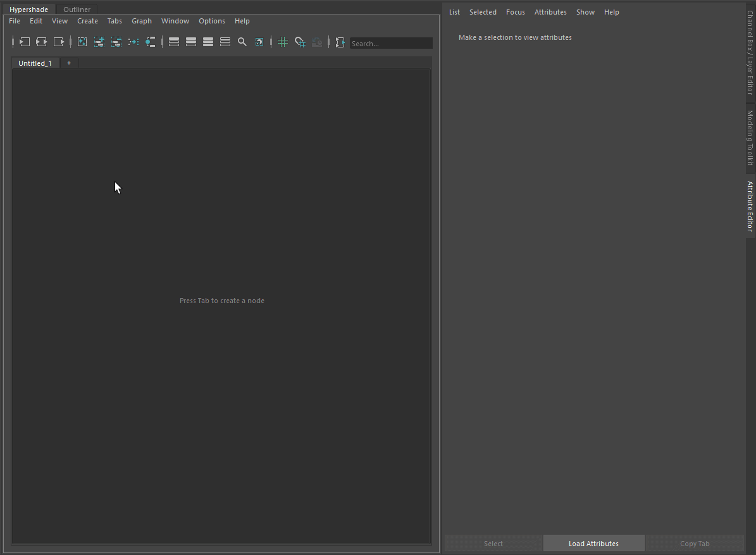Image resolution: width=756 pixels, height=555 pixels.
Task: Click the Load Attributes button
Action: pos(593,544)
